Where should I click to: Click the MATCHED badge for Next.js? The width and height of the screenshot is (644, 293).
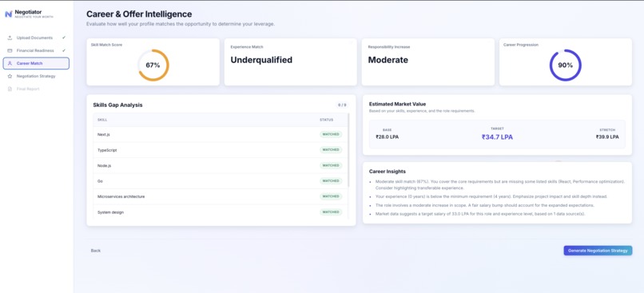point(331,135)
